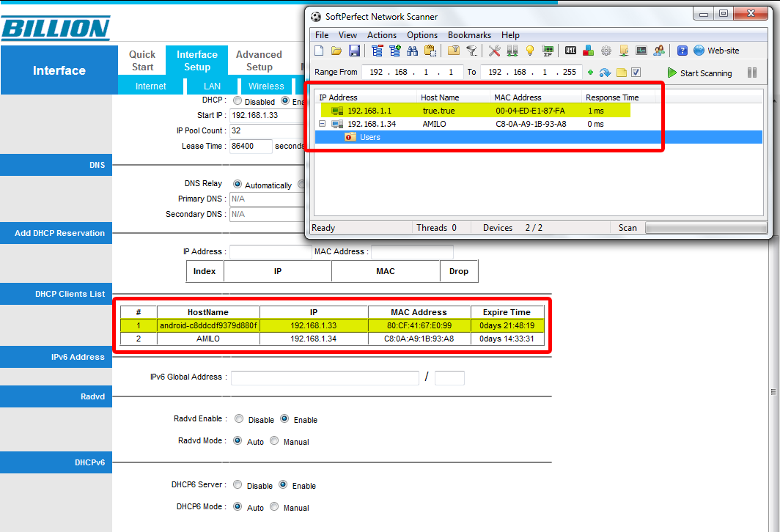780x532 pixels.
Task: Open the View menu
Action: (x=347, y=34)
